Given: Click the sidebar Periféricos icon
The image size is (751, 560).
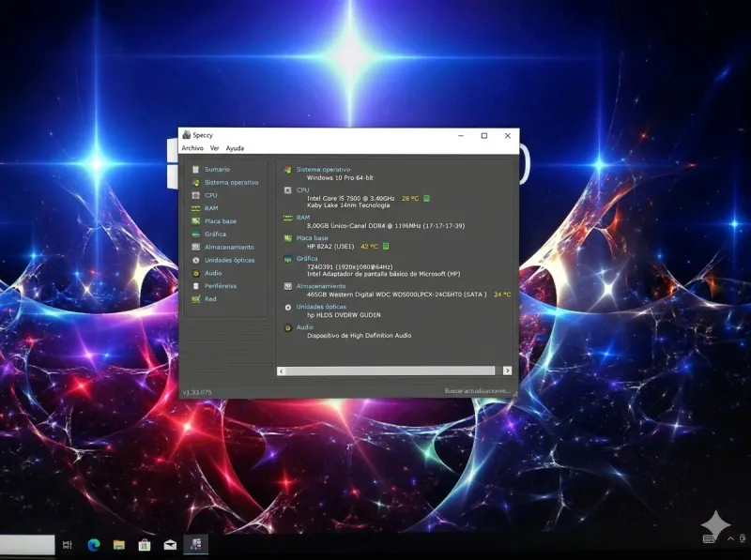Looking at the screenshot, I should click(x=195, y=286).
